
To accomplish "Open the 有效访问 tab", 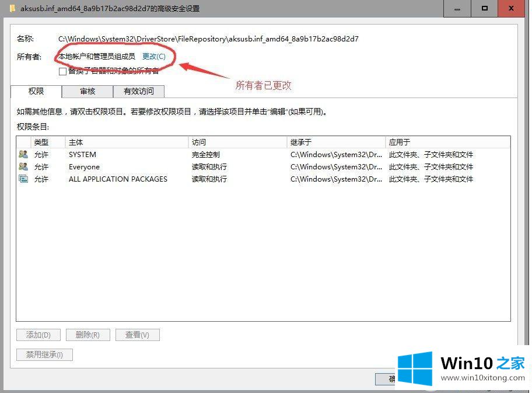I will 139,91.
